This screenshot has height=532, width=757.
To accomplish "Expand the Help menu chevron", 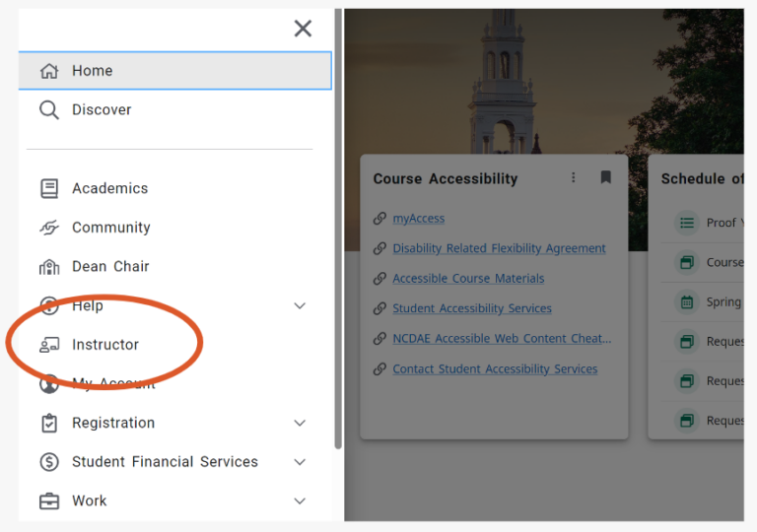I will tap(300, 305).
